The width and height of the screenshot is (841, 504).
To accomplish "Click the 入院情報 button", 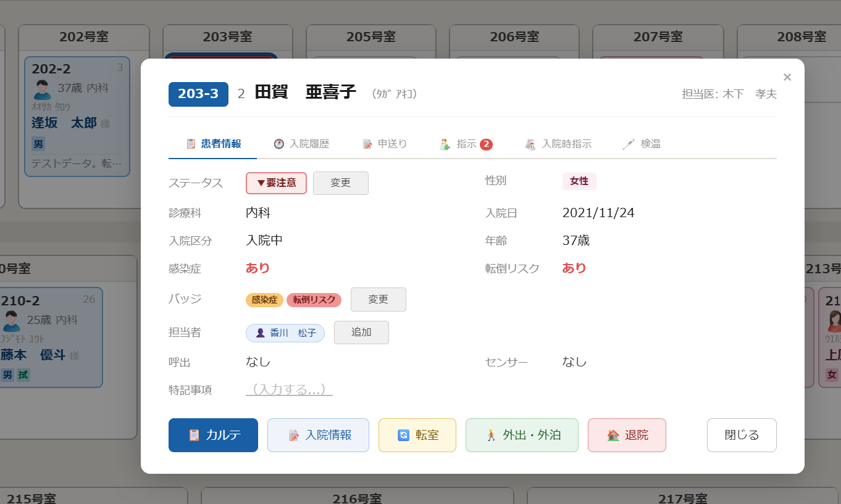I will point(318,435).
